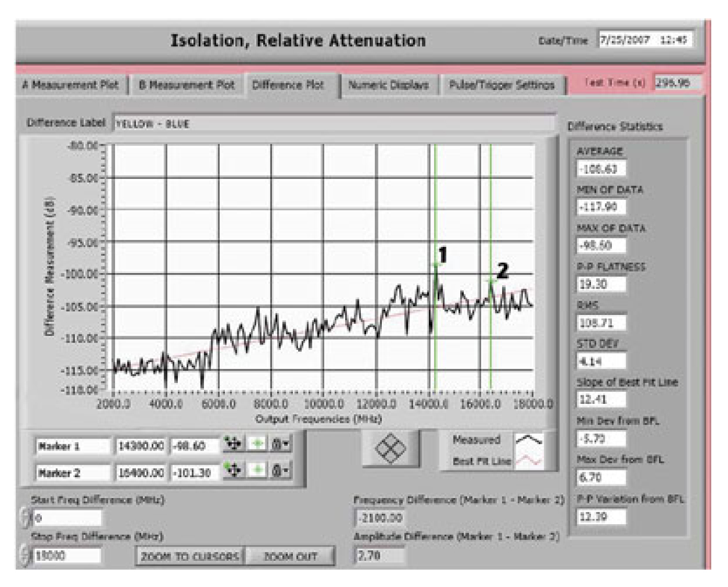Click the Difference Label text field
The width and height of the screenshot is (728, 587).
pyautogui.click(x=334, y=124)
